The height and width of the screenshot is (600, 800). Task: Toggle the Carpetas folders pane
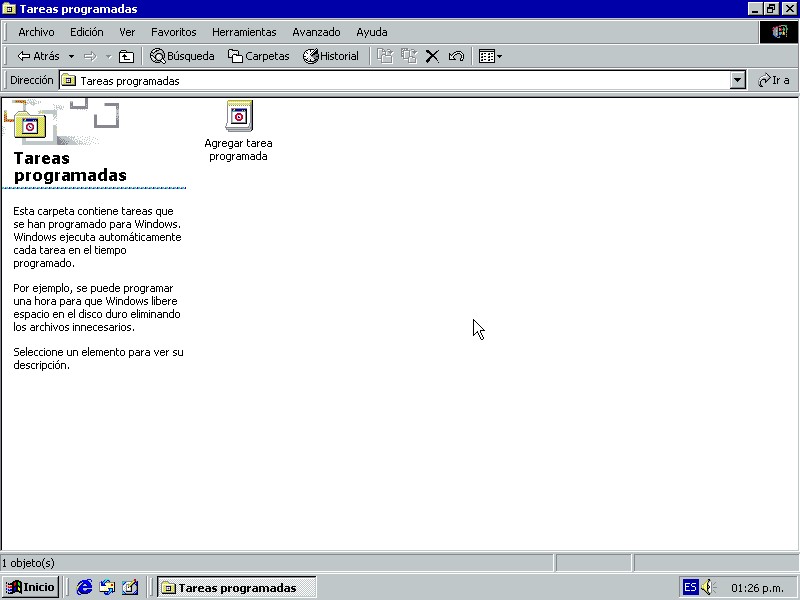click(259, 56)
